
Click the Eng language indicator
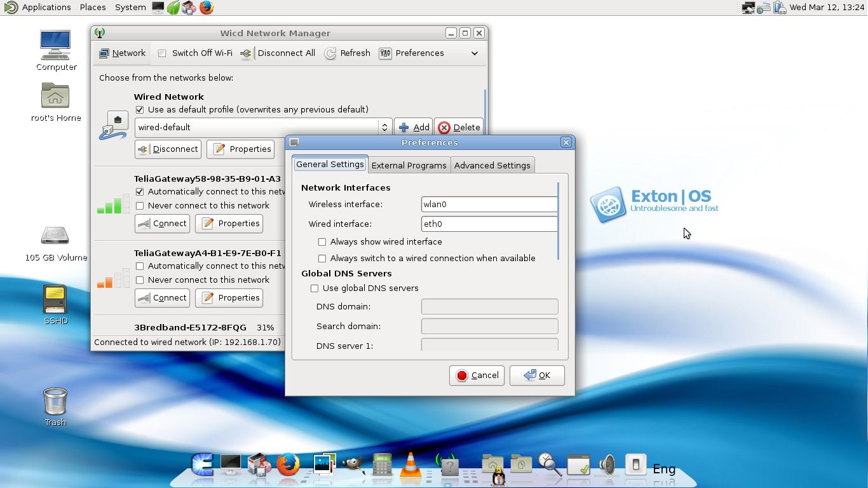[x=664, y=469]
